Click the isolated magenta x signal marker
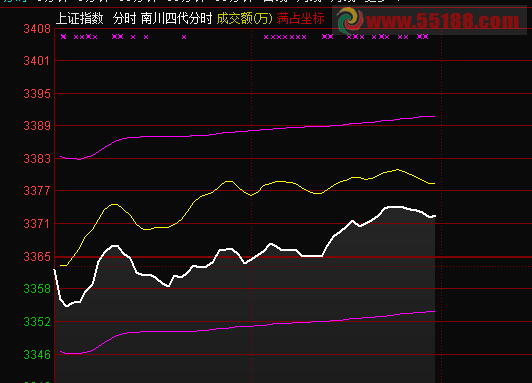 [x=184, y=37]
